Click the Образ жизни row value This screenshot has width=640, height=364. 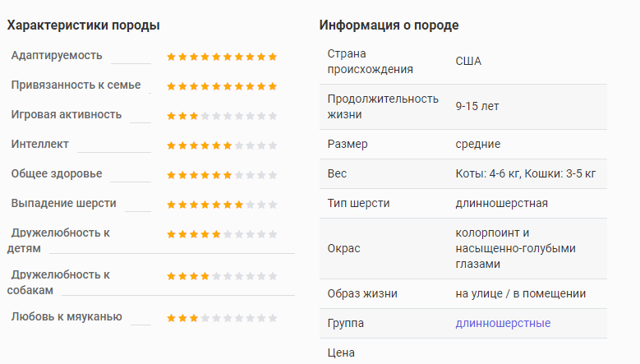click(x=520, y=294)
